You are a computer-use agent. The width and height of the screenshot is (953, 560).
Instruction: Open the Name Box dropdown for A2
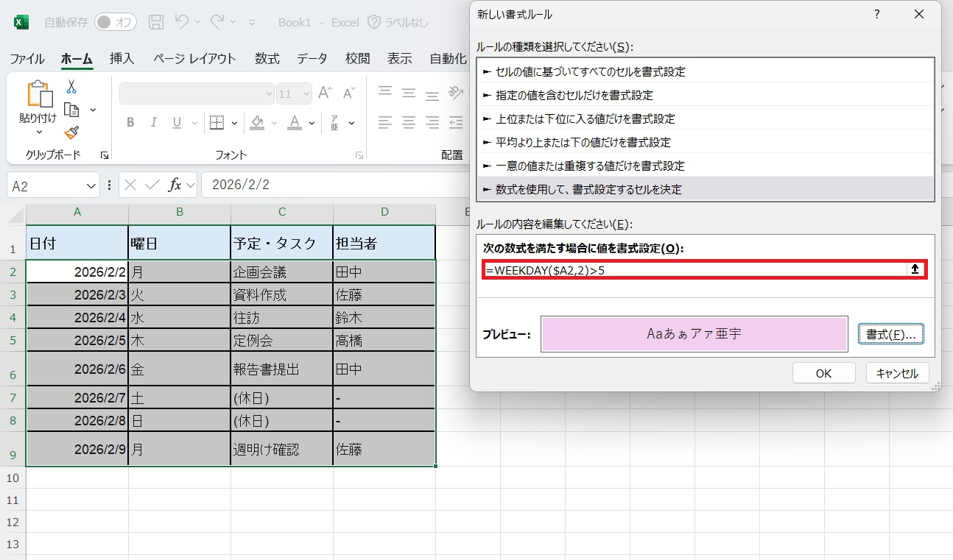[91, 186]
